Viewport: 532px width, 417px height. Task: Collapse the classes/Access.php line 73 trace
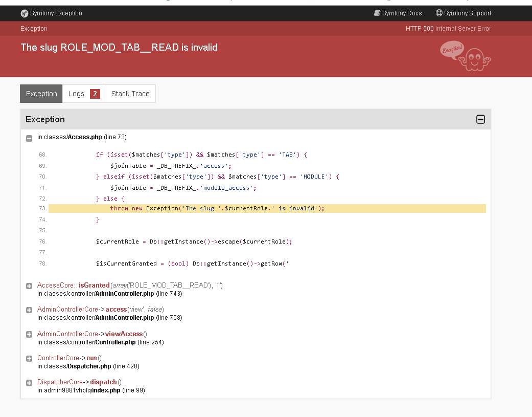coord(29,138)
